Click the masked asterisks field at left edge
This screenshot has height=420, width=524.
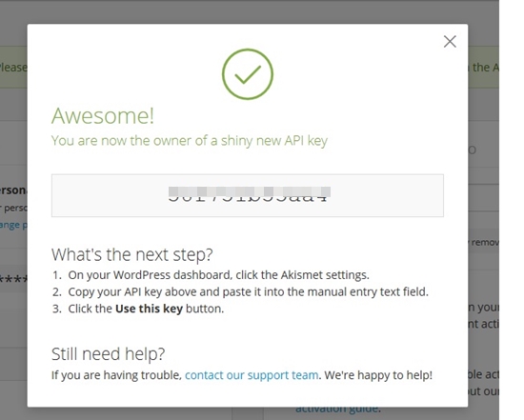(13, 279)
